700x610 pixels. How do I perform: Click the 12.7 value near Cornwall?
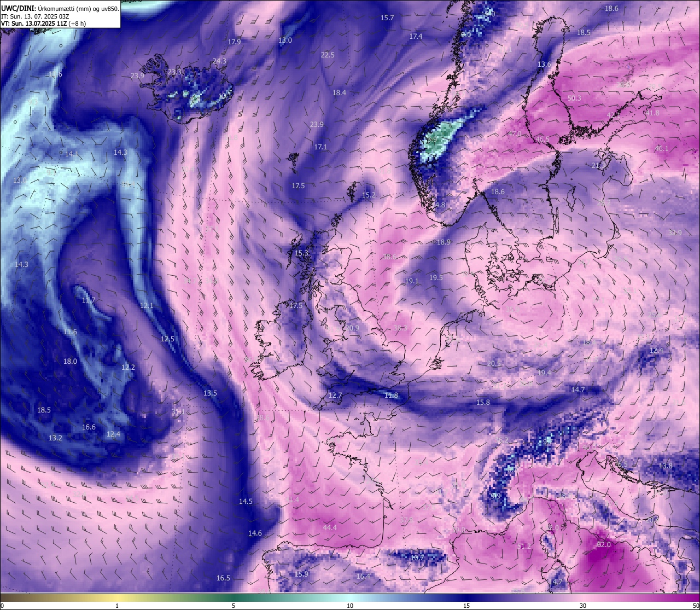[335, 396]
